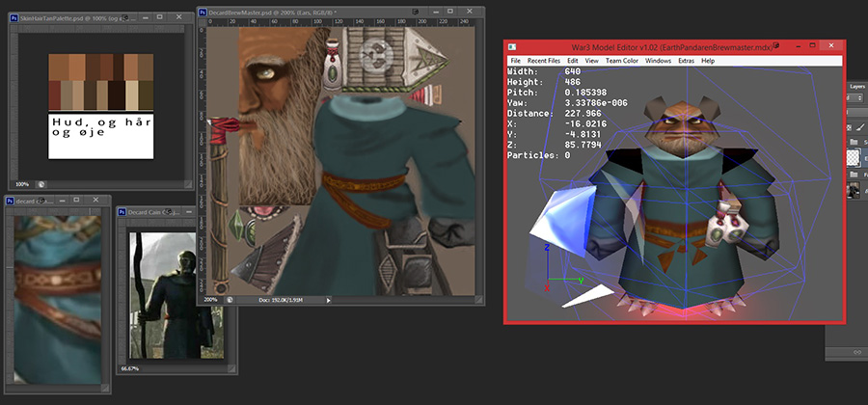The image size is (868, 405).
Task: Maximize the SkinHairTanPalette.psd window
Action: tap(159, 17)
